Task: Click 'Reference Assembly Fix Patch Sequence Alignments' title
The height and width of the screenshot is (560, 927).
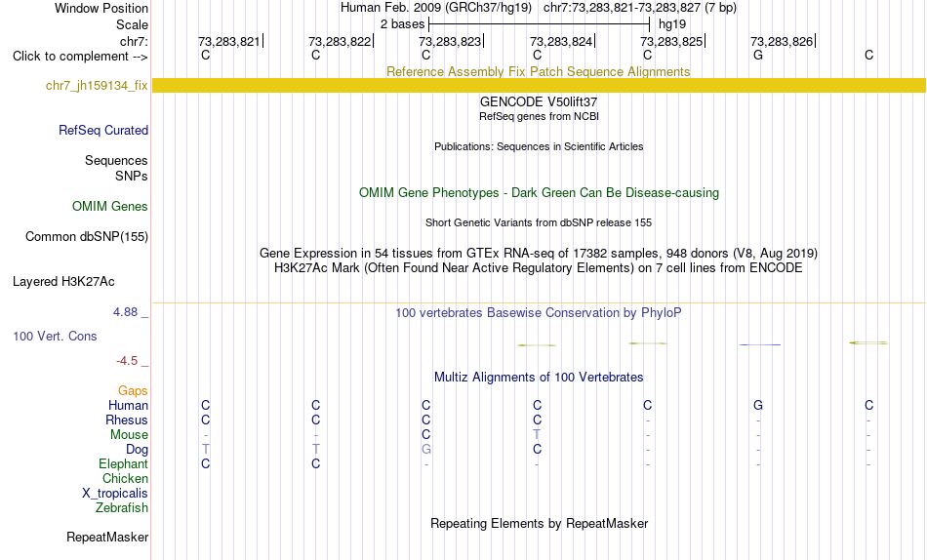Action: (x=539, y=71)
